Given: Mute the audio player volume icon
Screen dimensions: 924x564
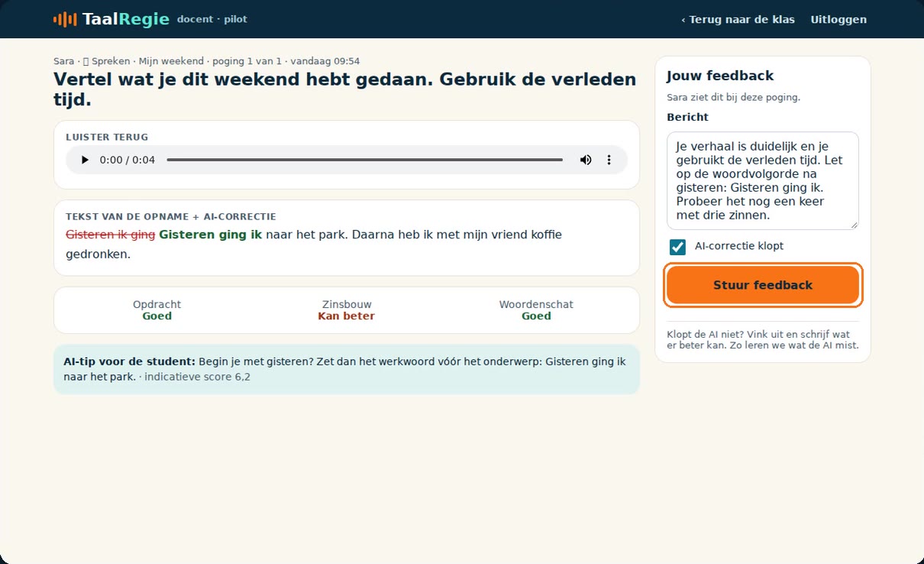Looking at the screenshot, I should [x=586, y=160].
